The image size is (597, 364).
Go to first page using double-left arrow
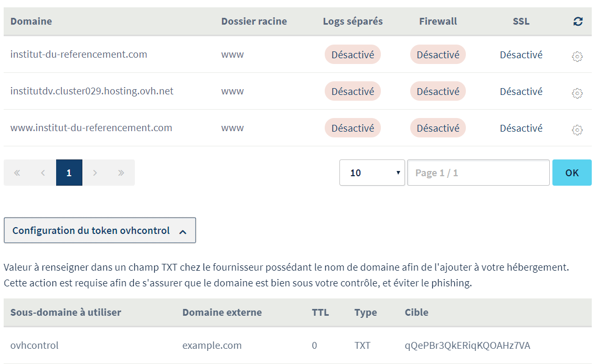[17, 173]
